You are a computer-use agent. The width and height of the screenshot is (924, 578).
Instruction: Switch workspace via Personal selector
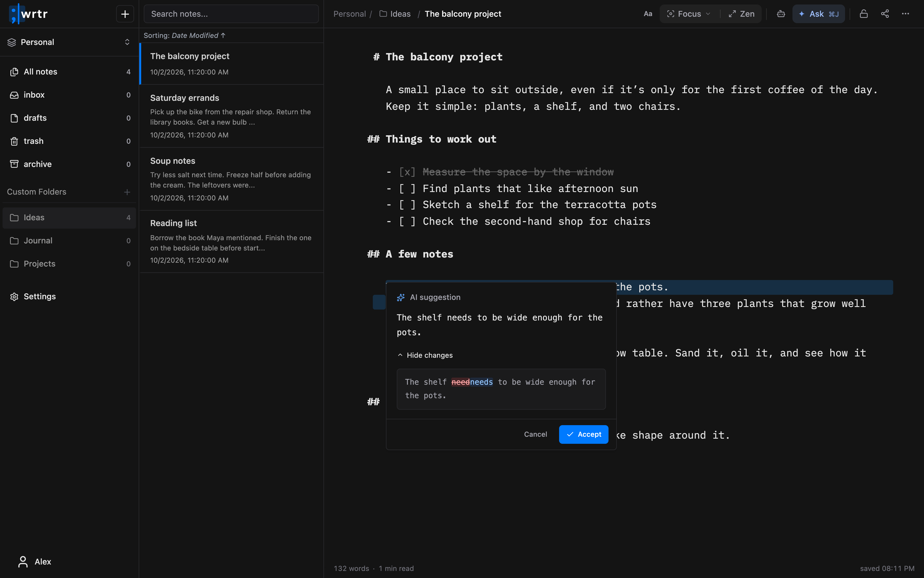coord(69,42)
